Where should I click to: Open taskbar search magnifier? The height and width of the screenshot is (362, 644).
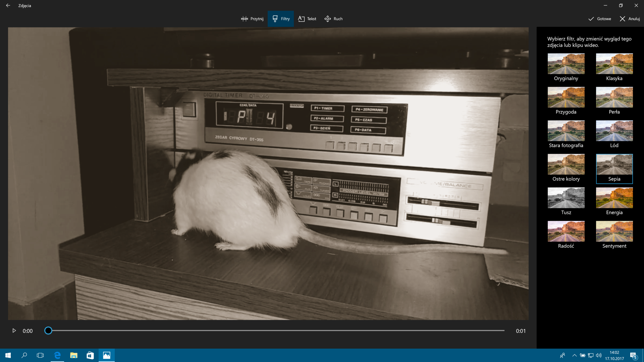pyautogui.click(x=24, y=355)
